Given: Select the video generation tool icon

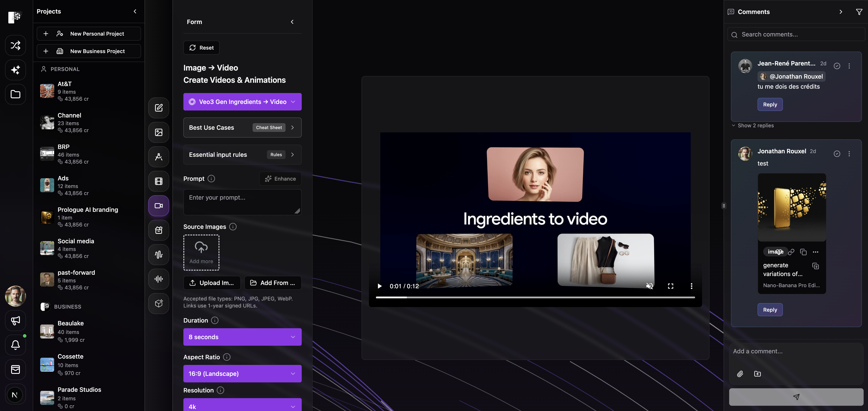Looking at the screenshot, I should pos(158,205).
